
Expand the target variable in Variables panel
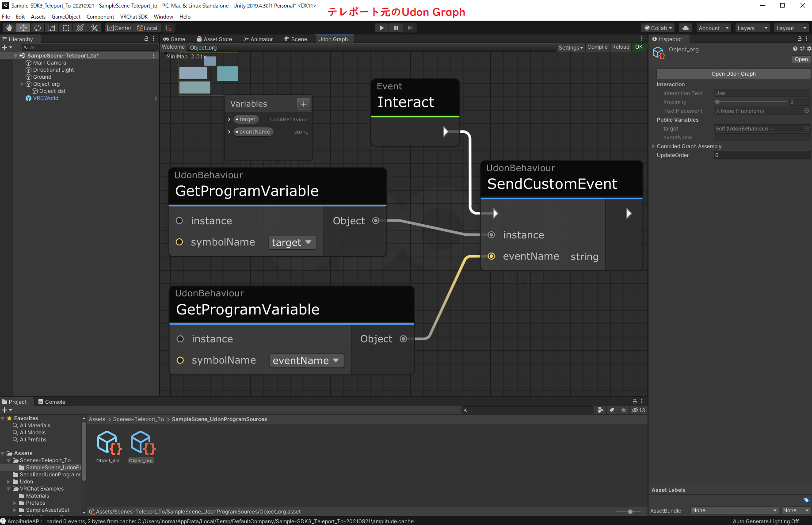[x=229, y=119]
